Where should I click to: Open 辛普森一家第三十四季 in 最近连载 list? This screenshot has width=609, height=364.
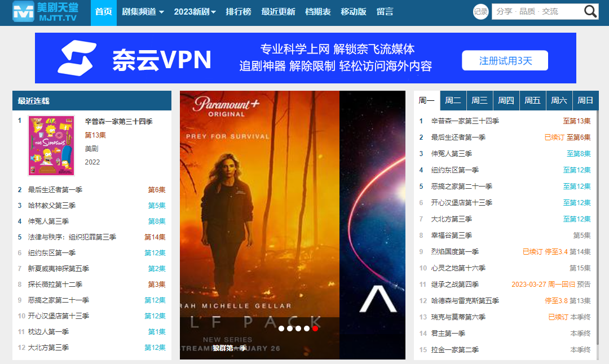point(118,122)
